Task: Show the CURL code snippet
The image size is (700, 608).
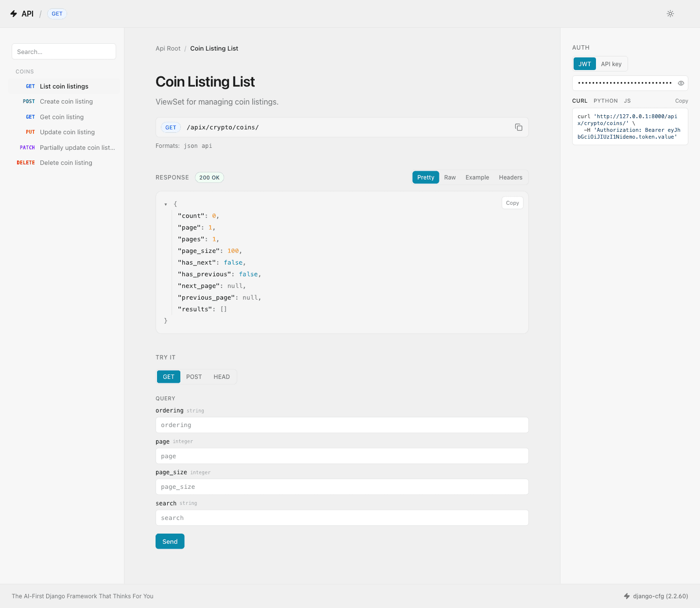Action: tap(580, 101)
